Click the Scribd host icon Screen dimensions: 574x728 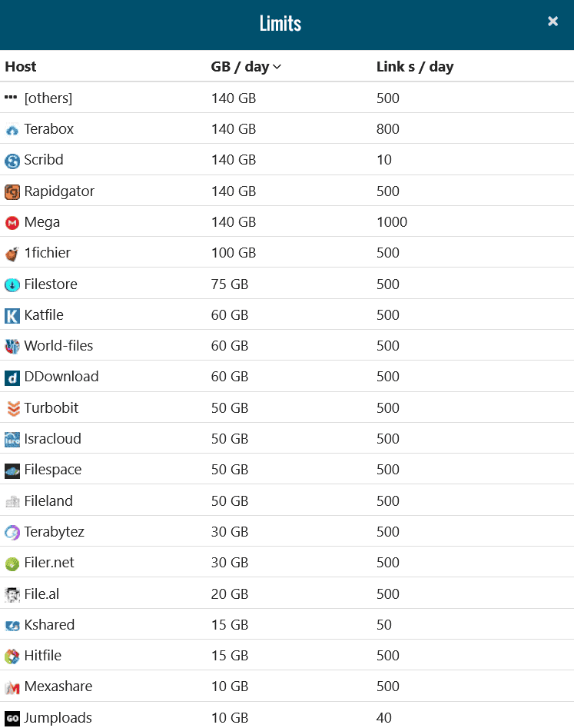click(12, 161)
